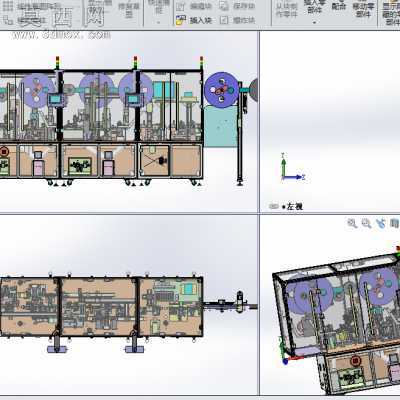Click the link-views icon beside 左视
The height and width of the screenshot is (400, 400).
tap(274, 207)
